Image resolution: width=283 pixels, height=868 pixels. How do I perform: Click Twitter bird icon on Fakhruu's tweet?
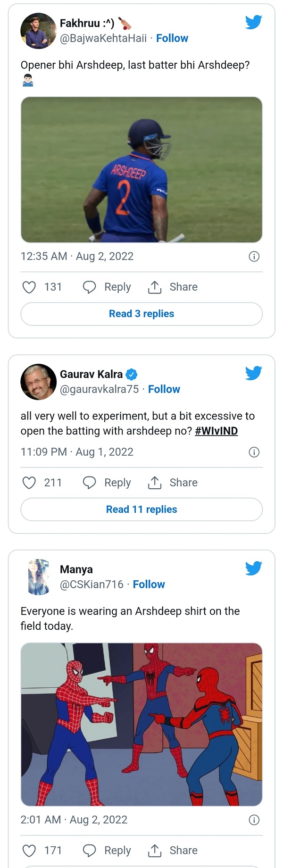coord(253,22)
